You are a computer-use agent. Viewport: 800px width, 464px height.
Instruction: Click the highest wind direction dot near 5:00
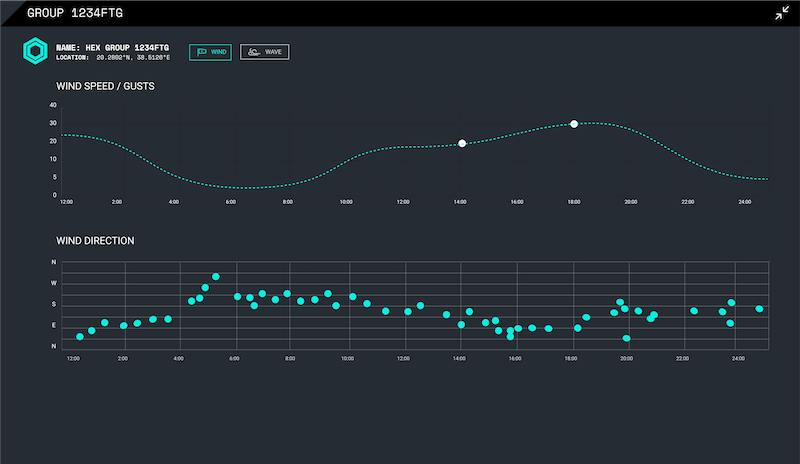coord(216,276)
